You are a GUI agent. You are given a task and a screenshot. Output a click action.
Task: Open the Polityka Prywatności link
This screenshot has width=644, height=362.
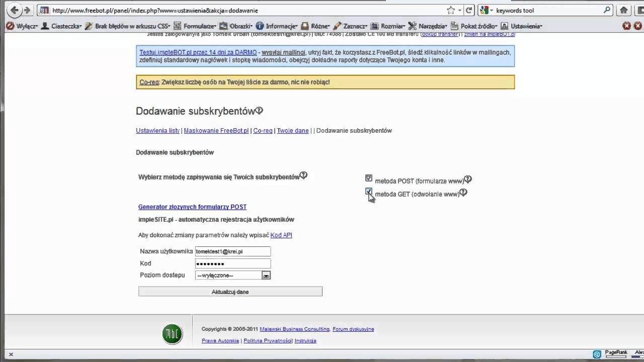[x=268, y=340]
